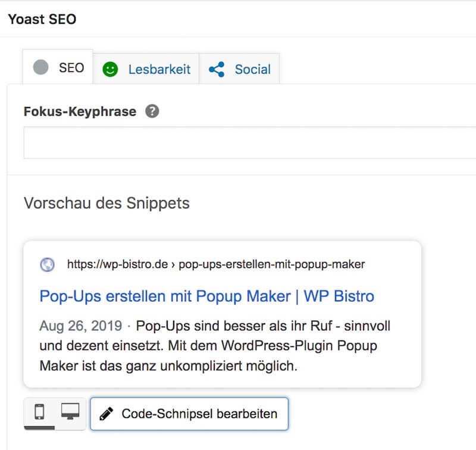Click the pencil icon on Code-Schnipsel button

[x=107, y=414]
